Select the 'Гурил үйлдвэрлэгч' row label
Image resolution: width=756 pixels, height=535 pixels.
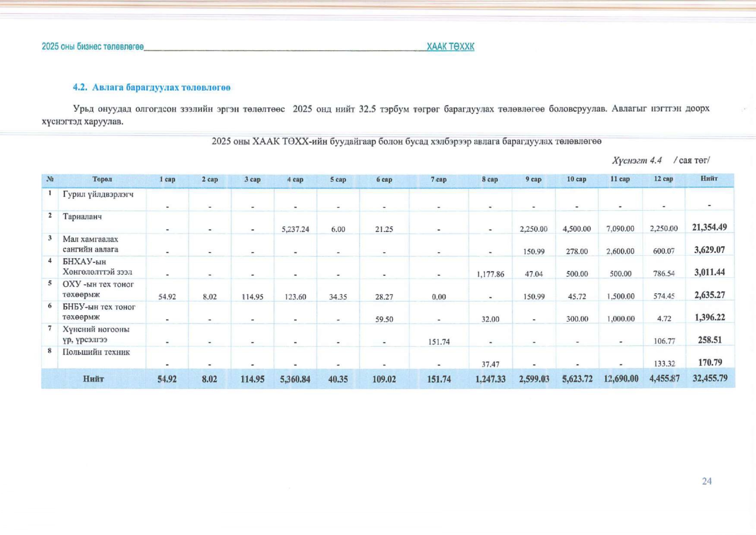pos(98,194)
